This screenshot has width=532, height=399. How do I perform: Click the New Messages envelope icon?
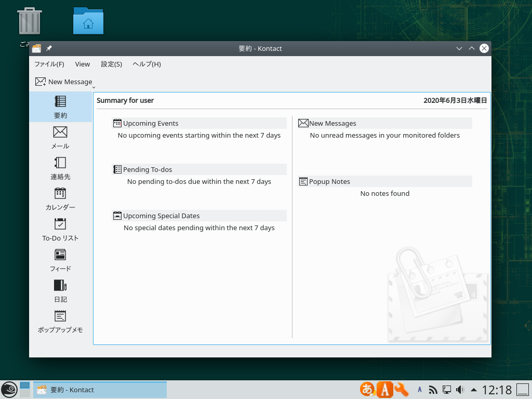click(x=303, y=123)
